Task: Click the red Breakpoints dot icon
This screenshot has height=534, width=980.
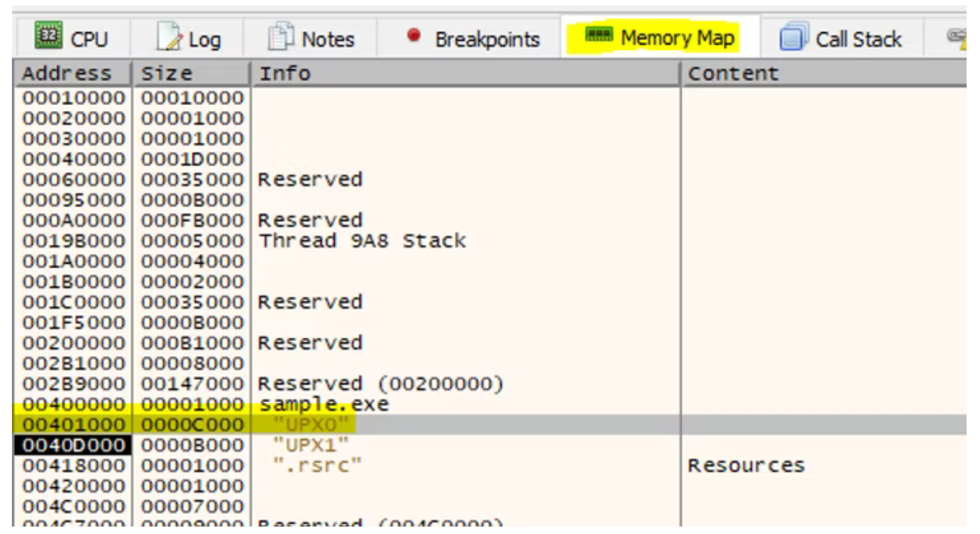Action: (x=414, y=36)
